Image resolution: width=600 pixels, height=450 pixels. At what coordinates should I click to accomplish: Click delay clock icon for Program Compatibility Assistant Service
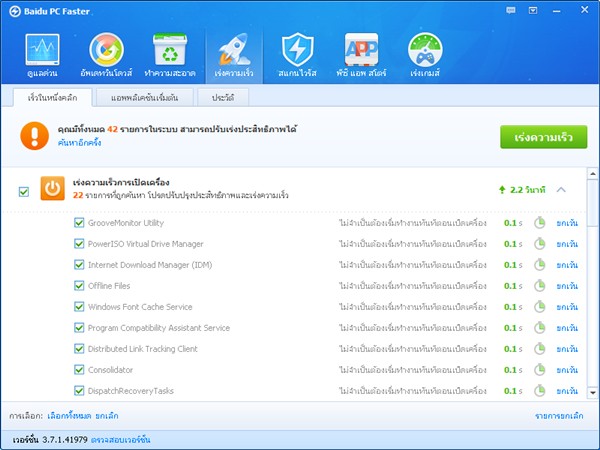tap(540, 328)
